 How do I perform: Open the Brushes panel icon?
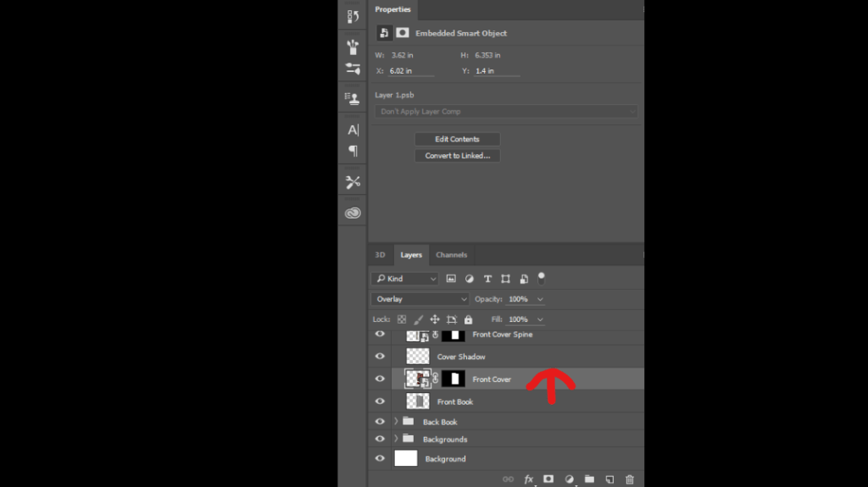[x=353, y=47]
